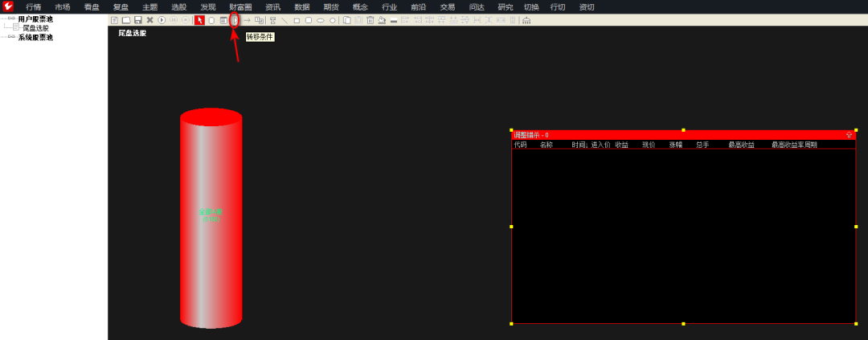This screenshot has width=868, height=340.
Task: Select the cylinder stock-pool shape tool
Action: (211, 20)
